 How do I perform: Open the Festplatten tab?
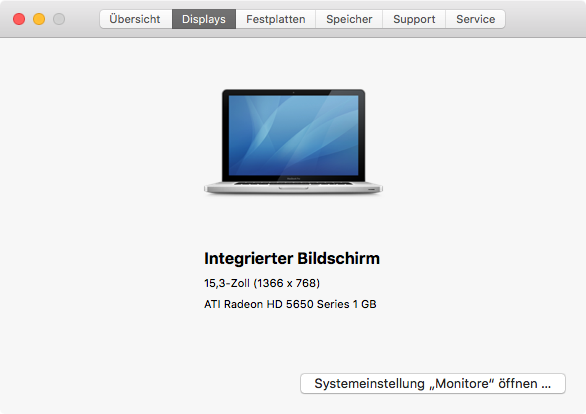coord(275,19)
